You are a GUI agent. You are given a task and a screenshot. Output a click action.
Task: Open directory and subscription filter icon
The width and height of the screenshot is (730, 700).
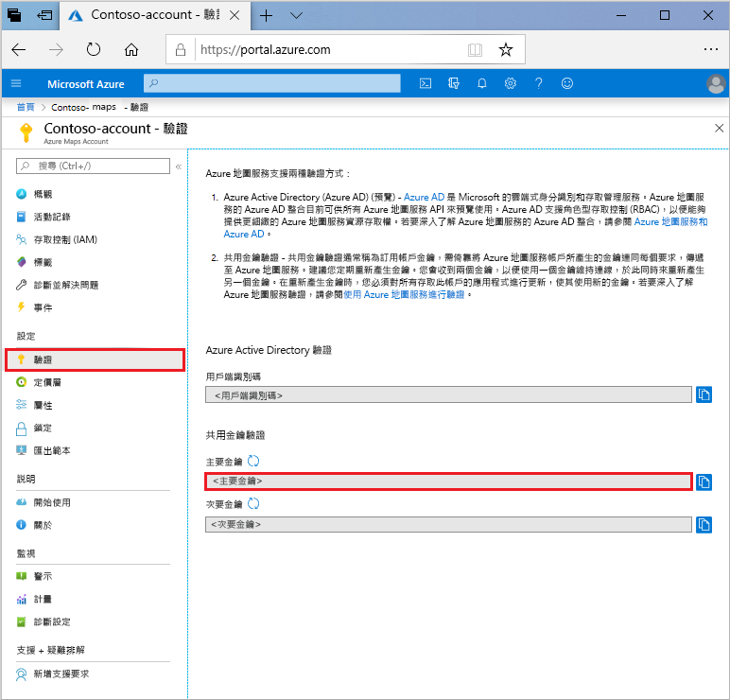[x=454, y=83]
